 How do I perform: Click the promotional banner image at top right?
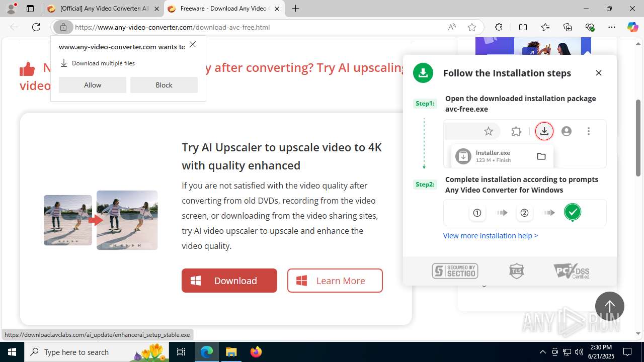[x=533, y=46]
